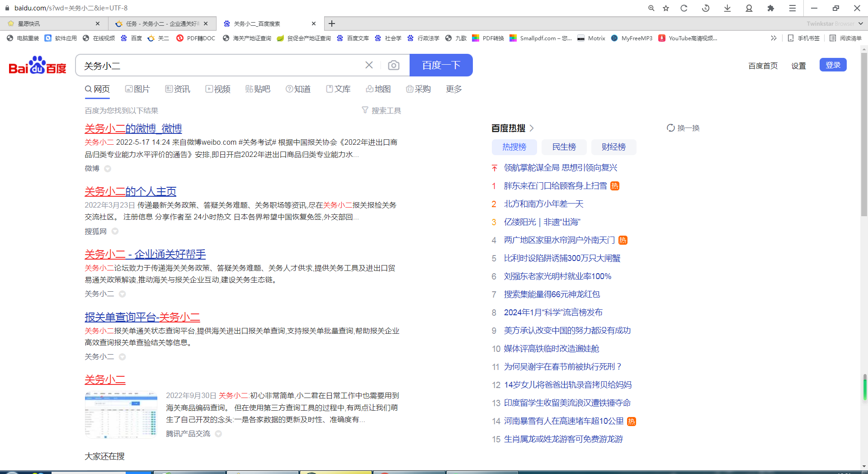Select the 财经榜 tab

coord(614,147)
